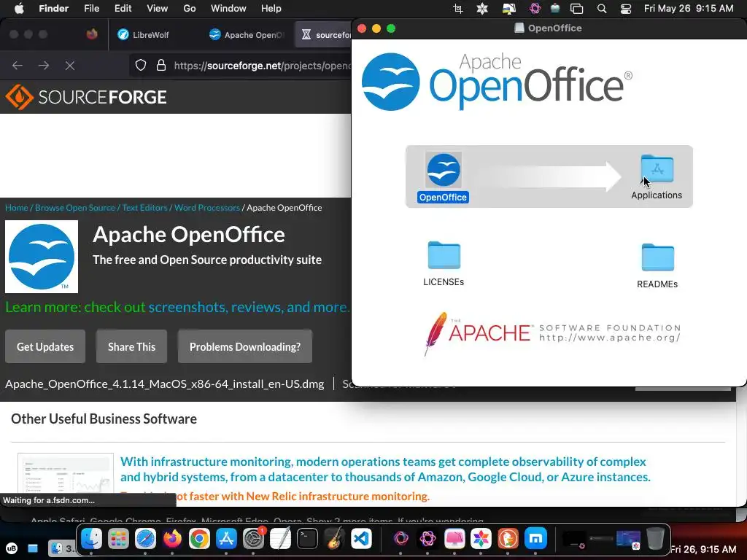Open App Store from the Dock
The height and width of the screenshot is (560, 747).
(x=226, y=539)
